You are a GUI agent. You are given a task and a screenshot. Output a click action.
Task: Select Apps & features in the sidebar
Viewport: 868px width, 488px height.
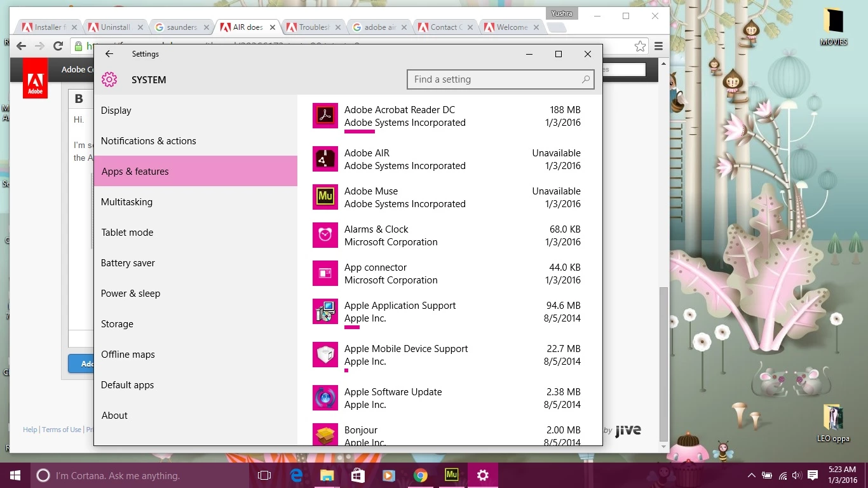196,172
